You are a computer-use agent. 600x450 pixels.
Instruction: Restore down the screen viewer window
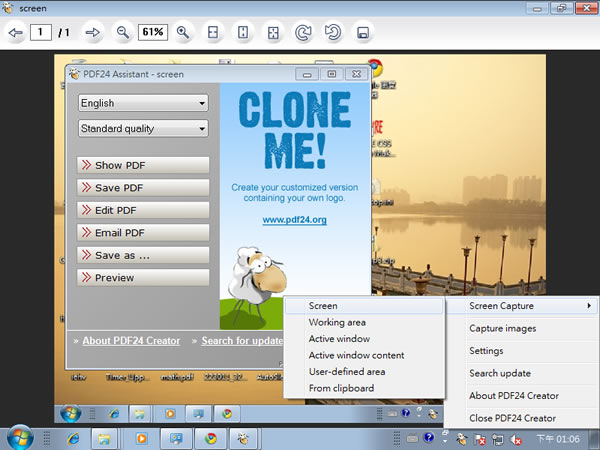click(561, 8)
